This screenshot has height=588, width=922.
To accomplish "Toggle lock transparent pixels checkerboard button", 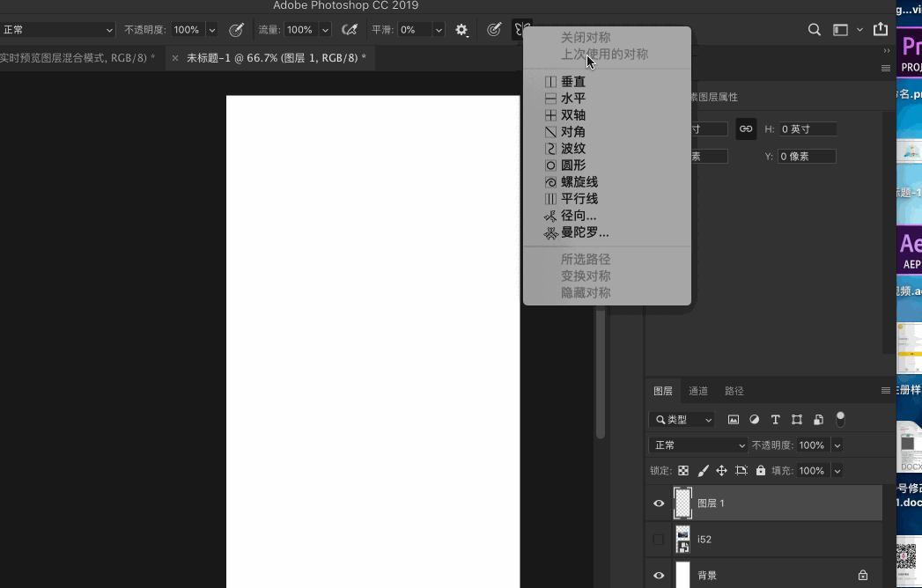I will (x=683, y=470).
